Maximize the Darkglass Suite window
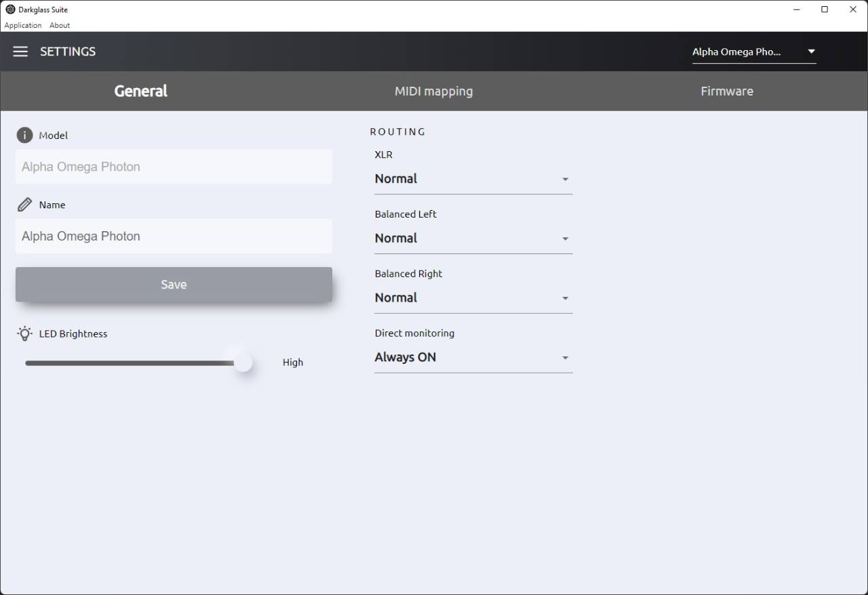 [x=825, y=9]
